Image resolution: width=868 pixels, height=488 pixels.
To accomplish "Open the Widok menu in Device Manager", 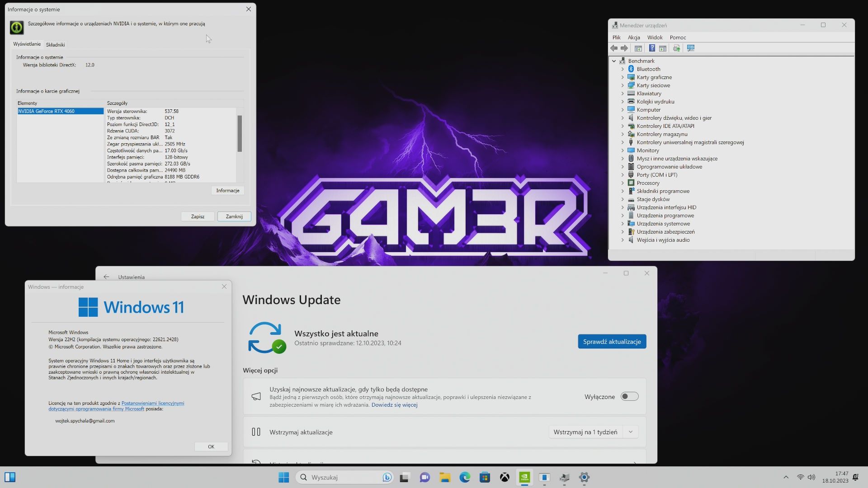I will tap(655, 38).
